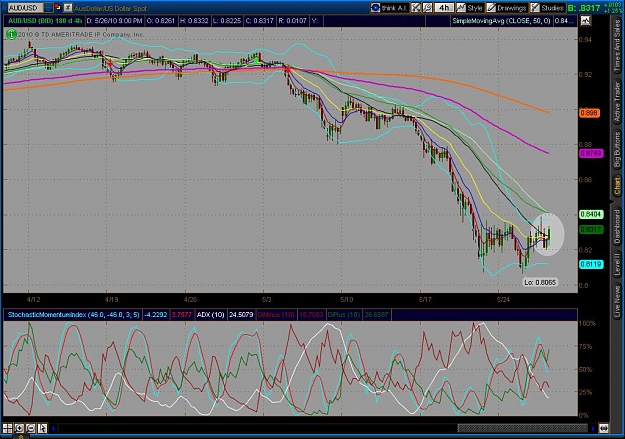Image resolution: width=625 pixels, height=439 pixels.
Task: Click the expand time axis icon at bottom right
Action: point(604,429)
